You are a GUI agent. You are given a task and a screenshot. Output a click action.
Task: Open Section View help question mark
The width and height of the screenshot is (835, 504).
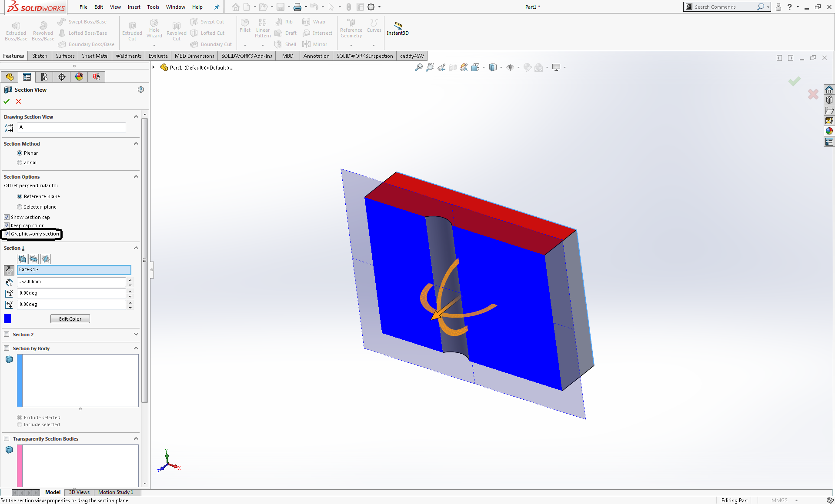point(141,90)
